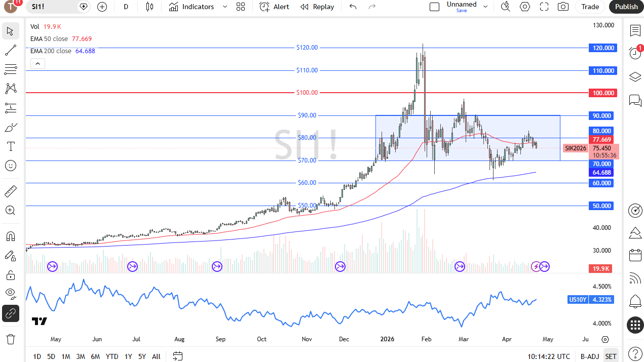Open forecasting and measurement tools
Screen dimensions: 644x362
(11, 108)
